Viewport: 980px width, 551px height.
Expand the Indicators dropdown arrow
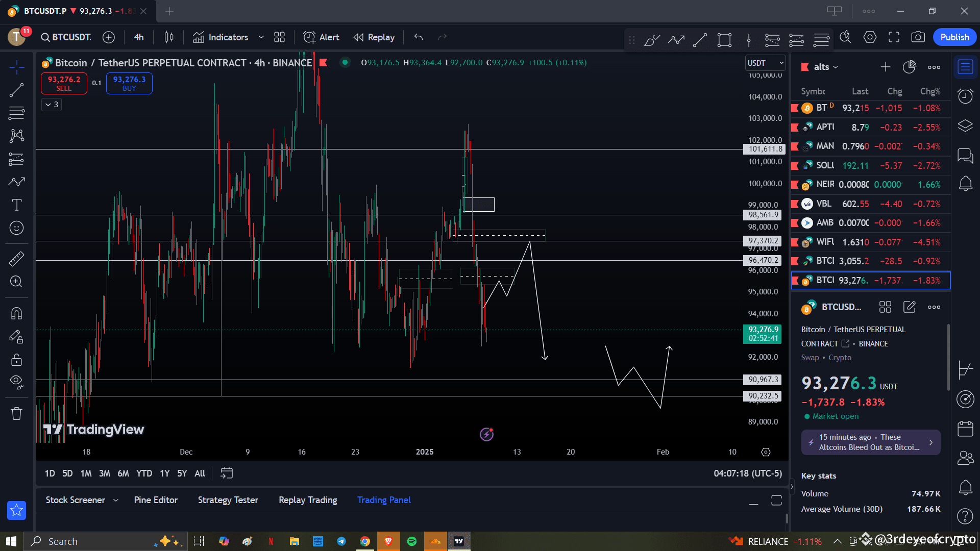pos(261,37)
